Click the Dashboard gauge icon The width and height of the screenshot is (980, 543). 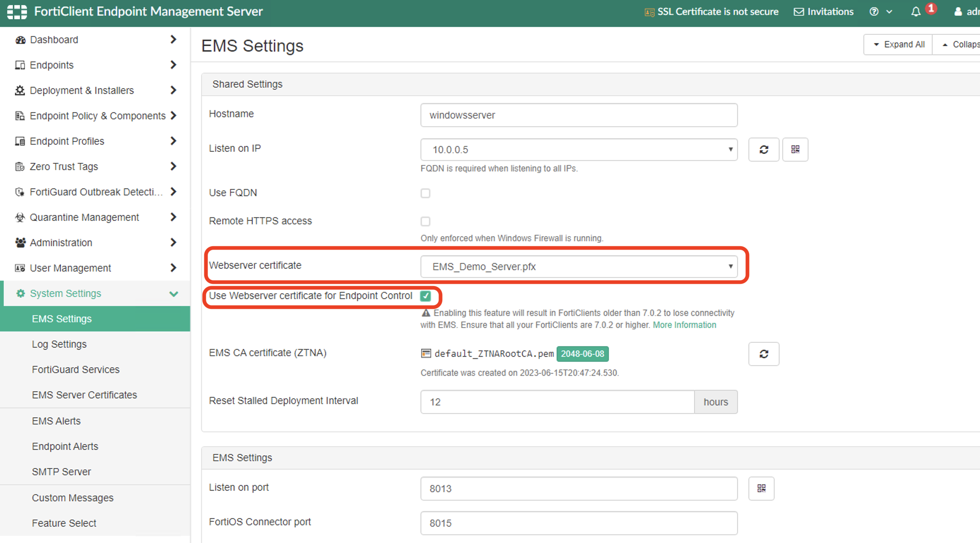20,39
